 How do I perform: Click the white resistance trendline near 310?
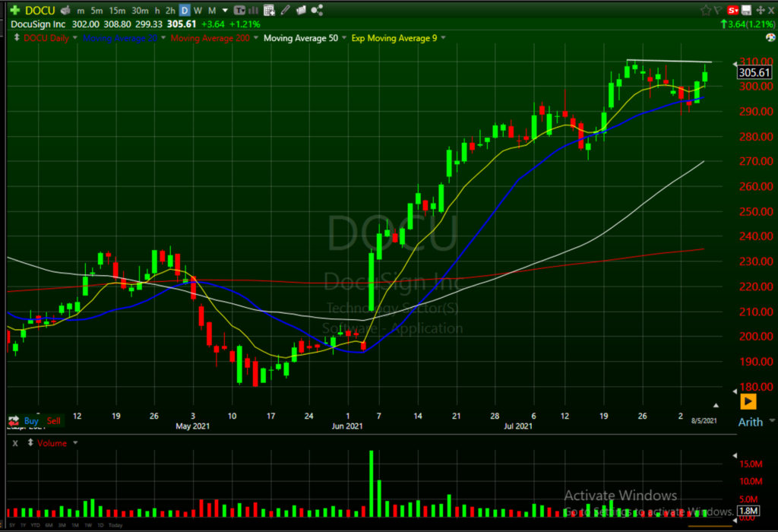click(x=669, y=61)
